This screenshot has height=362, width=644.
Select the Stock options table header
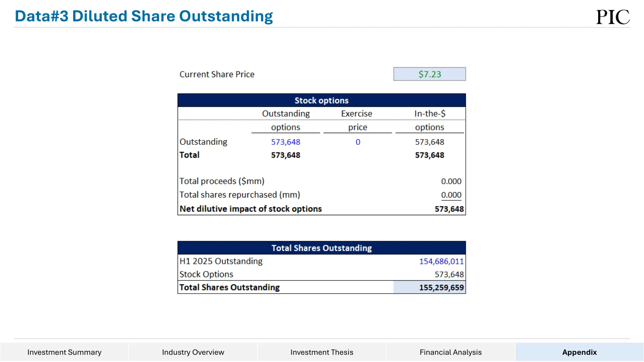point(322,100)
